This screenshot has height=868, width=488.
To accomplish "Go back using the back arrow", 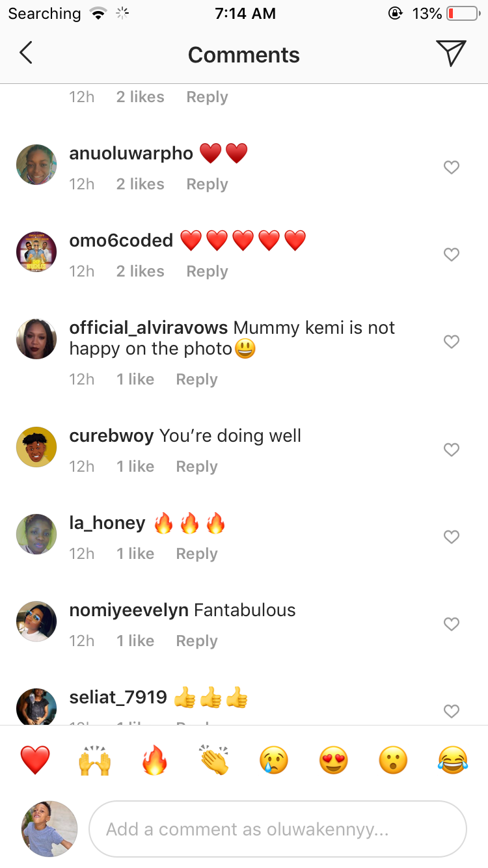I will pos(26,53).
